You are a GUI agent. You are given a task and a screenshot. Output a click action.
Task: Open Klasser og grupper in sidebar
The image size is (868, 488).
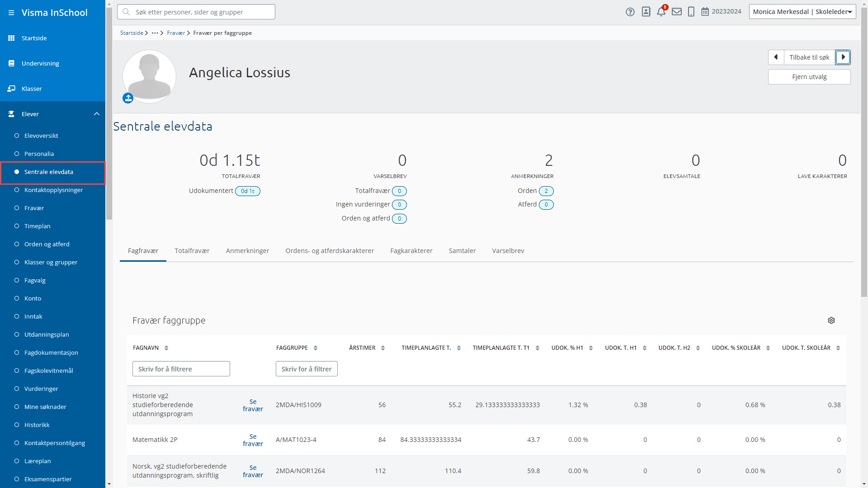coord(51,262)
